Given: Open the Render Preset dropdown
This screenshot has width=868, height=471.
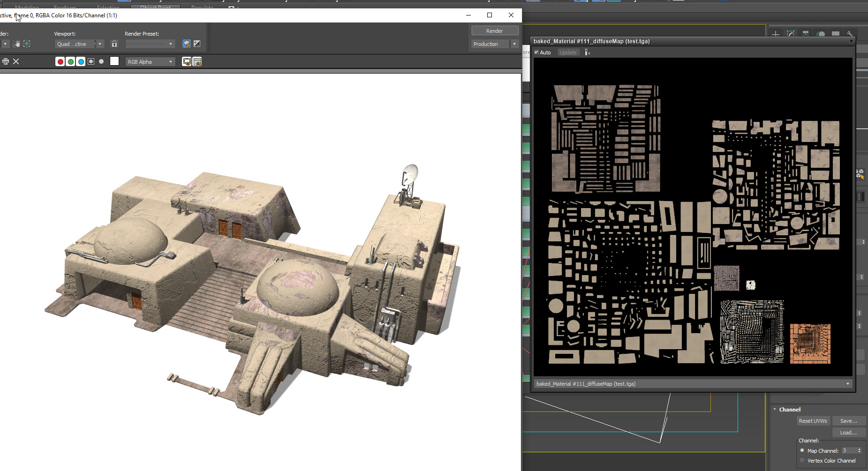Looking at the screenshot, I should point(150,44).
